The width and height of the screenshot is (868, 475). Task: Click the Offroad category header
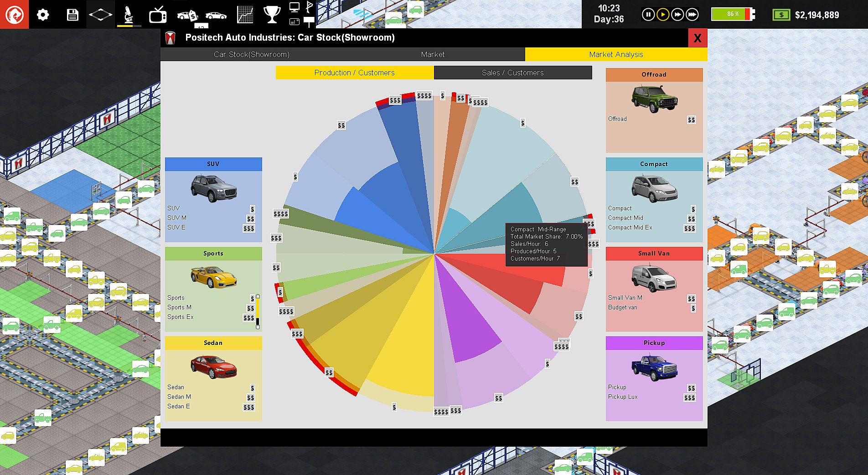654,75
